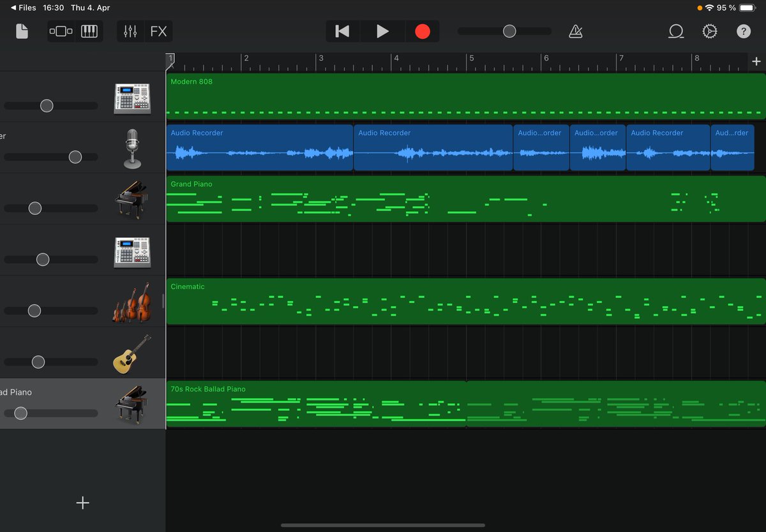Open the keyboard instrument view
The width and height of the screenshot is (766, 532).
[89, 31]
